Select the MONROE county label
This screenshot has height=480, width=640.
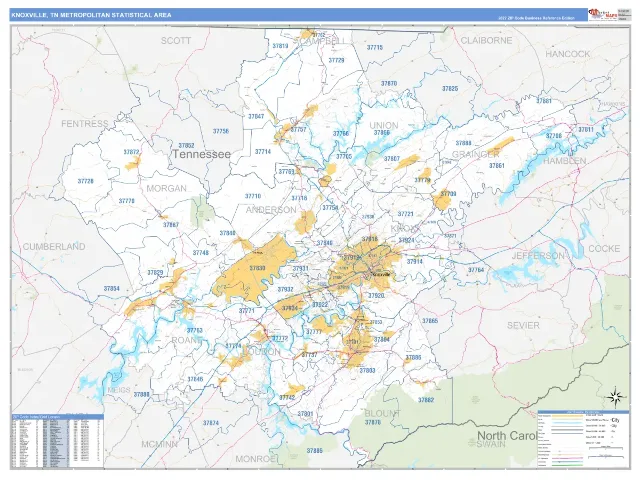click(256, 459)
